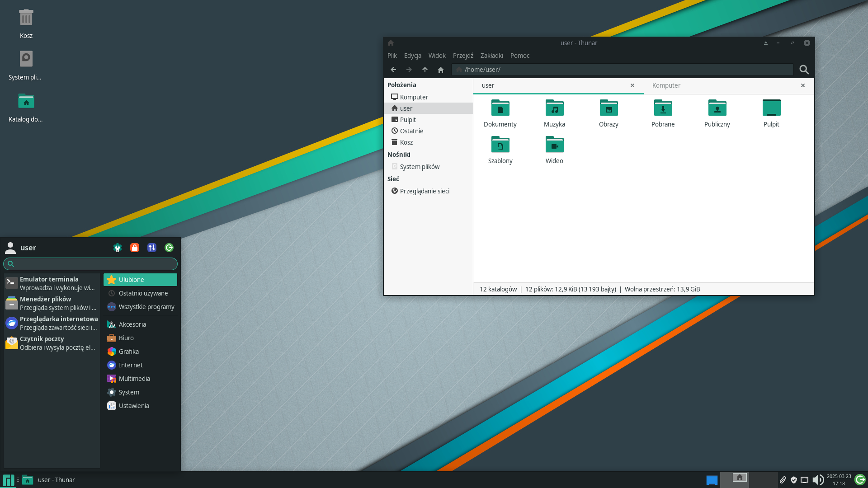Open the Widok menu
Screen dimensions: 868x488
[x=437, y=56]
